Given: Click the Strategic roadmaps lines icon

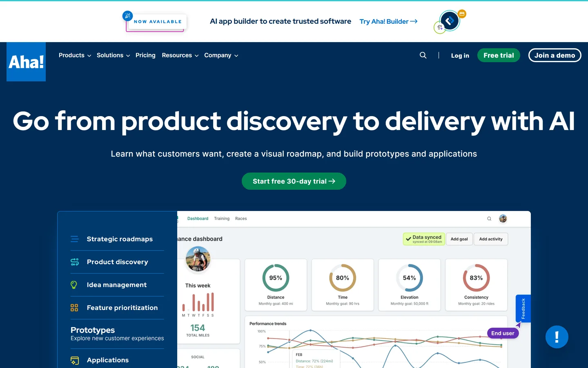Looking at the screenshot, I should click(74, 239).
